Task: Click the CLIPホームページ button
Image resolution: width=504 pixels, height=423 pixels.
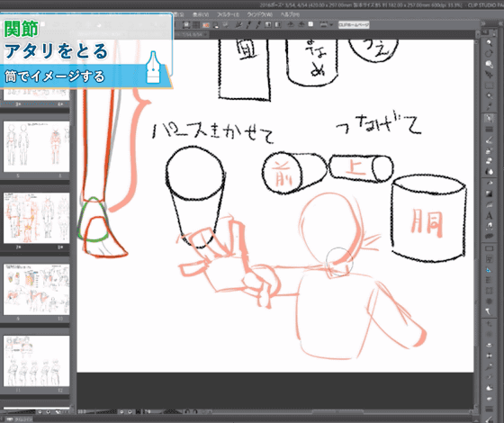Action: click(354, 25)
